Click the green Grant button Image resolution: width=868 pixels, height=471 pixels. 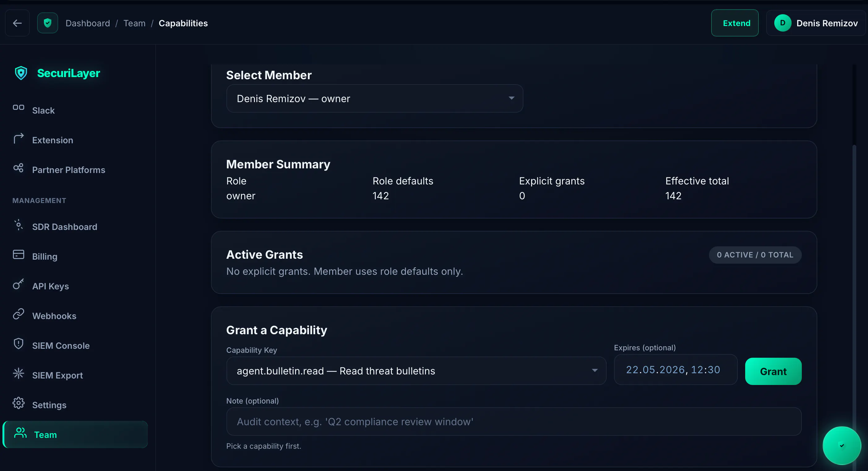coord(773,371)
